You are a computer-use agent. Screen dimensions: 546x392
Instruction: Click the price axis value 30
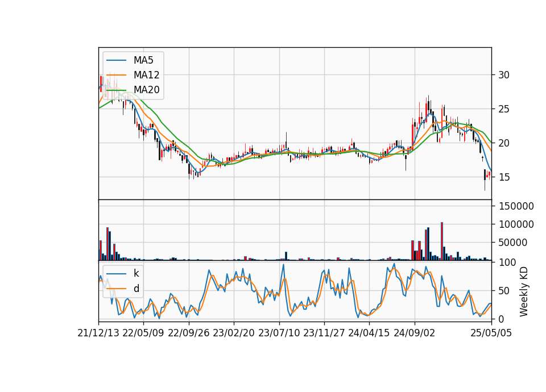(x=504, y=75)
